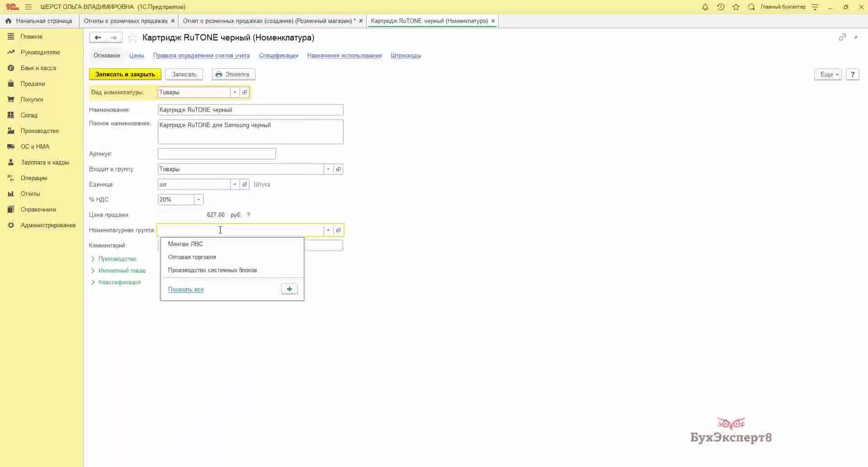The height and width of the screenshot is (467, 868).
Task: Click the Отчеты bar chart icon
Action: tap(11, 194)
